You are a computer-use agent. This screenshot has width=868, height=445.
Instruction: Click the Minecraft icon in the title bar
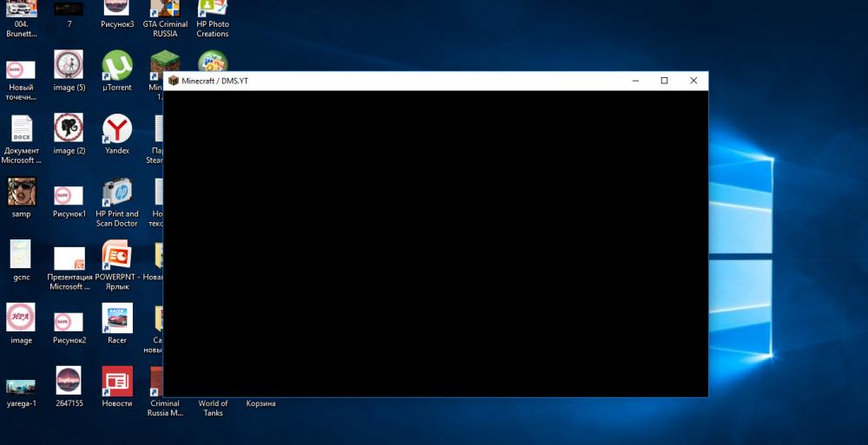point(173,81)
